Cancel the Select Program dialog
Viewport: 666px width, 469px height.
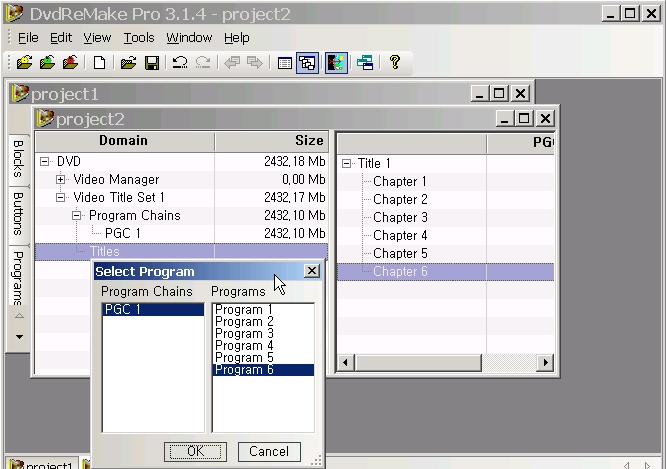(x=269, y=451)
